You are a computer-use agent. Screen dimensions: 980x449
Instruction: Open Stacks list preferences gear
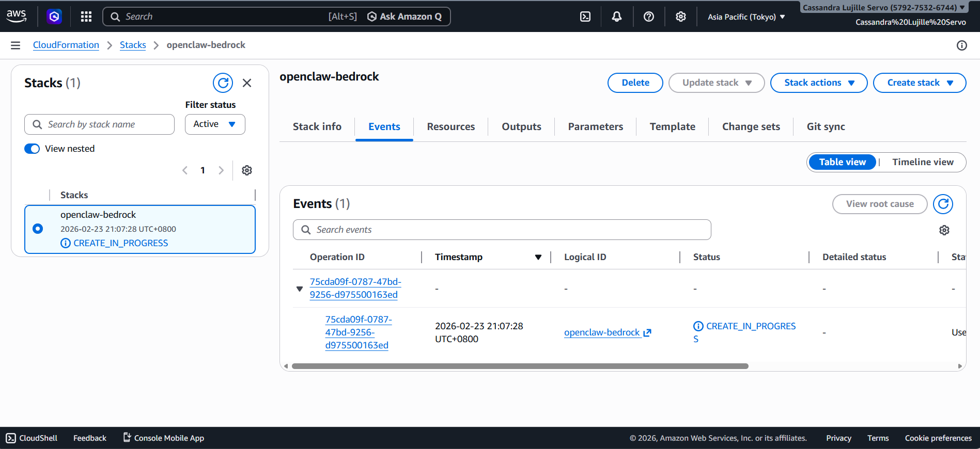click(247, 170)
